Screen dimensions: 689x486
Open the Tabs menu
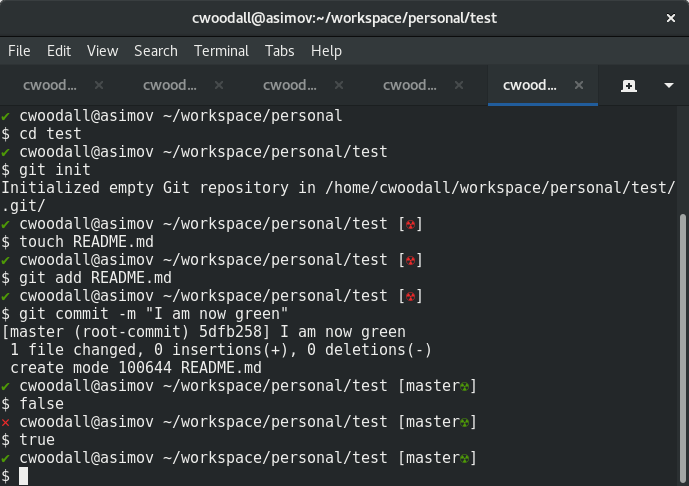tap(279, 51)
